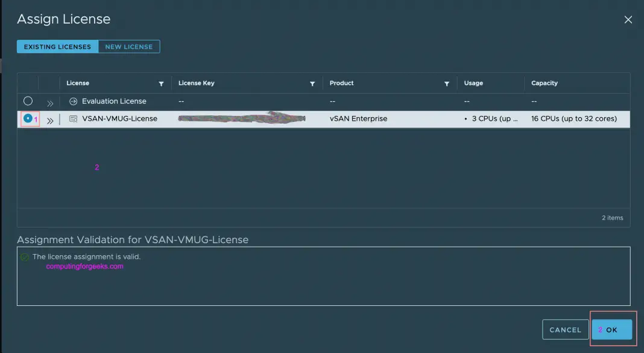Viewport: 644px width, 353px height.
Task: Sort by the License column header
Action: point(77,83)
